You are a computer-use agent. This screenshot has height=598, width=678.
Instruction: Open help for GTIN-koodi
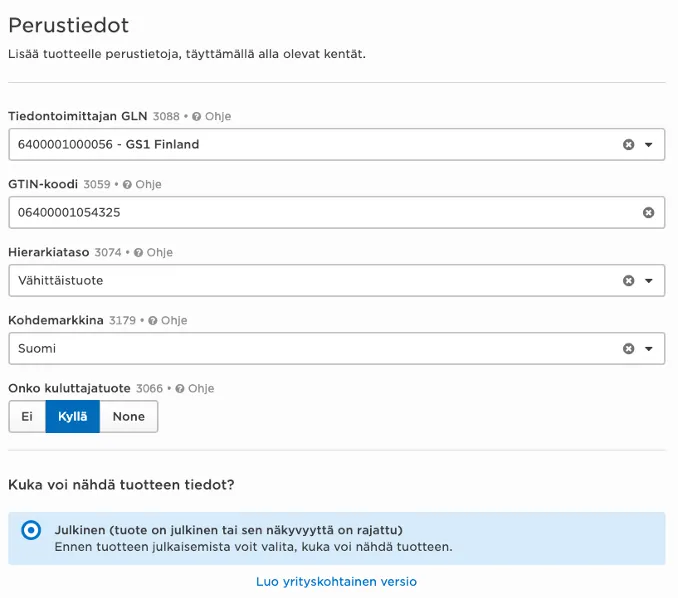pyautogui.click(x=141, y=185)
